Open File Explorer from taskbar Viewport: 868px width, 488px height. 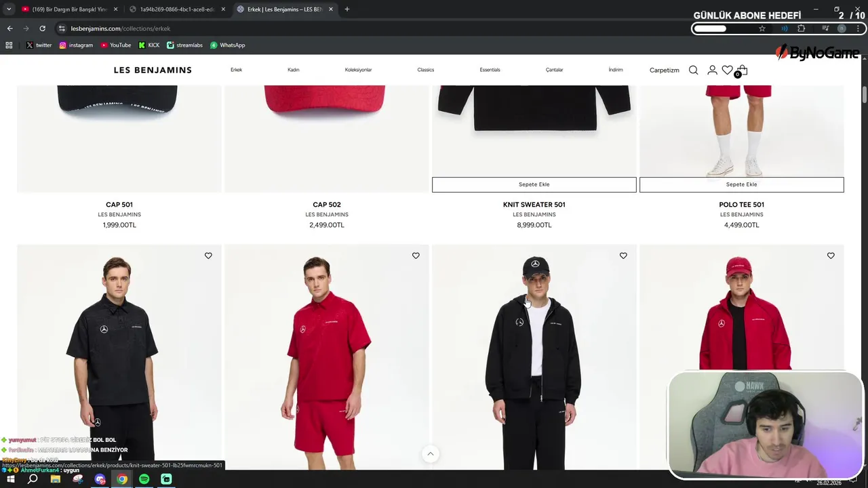56,479
